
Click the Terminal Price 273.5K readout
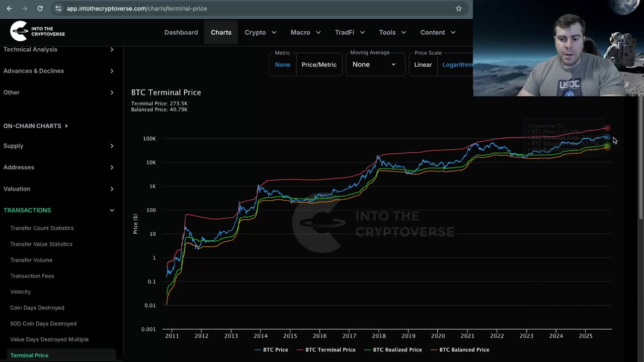point(159,104)
